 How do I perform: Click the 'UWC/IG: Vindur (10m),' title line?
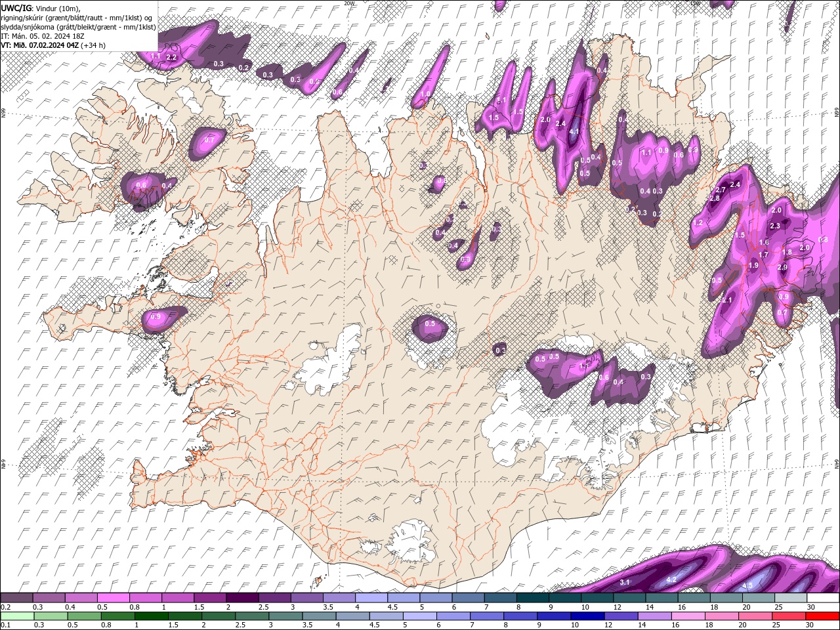[41, 8]
